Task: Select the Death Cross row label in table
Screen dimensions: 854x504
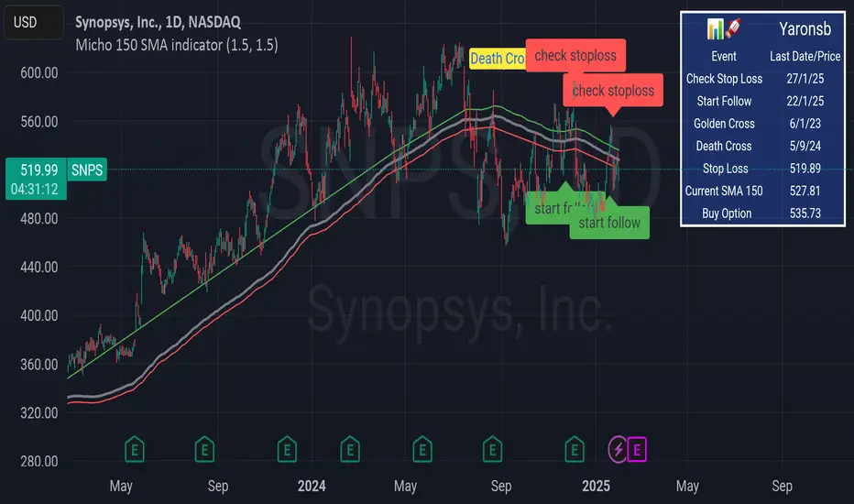Action: 724,146
